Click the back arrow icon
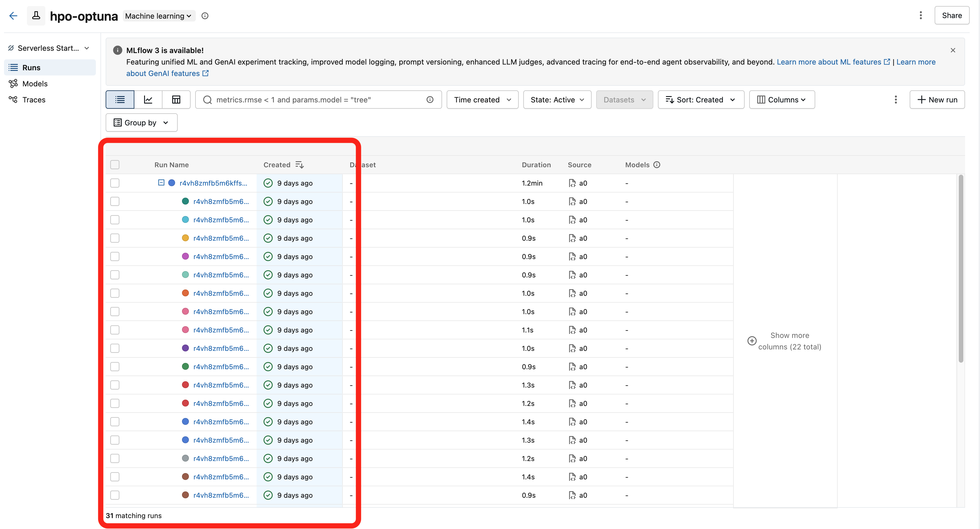 click(x=13, y=15)
